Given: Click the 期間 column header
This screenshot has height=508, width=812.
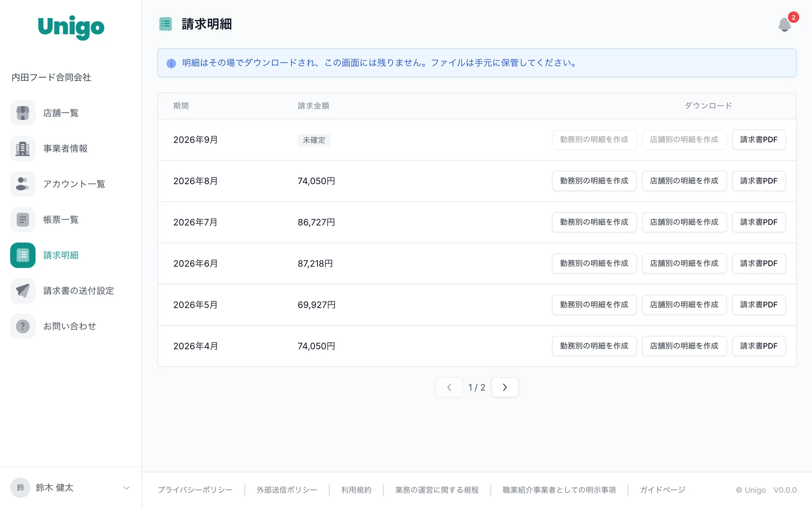Looking at the screenshot, I should click(181, 106).
